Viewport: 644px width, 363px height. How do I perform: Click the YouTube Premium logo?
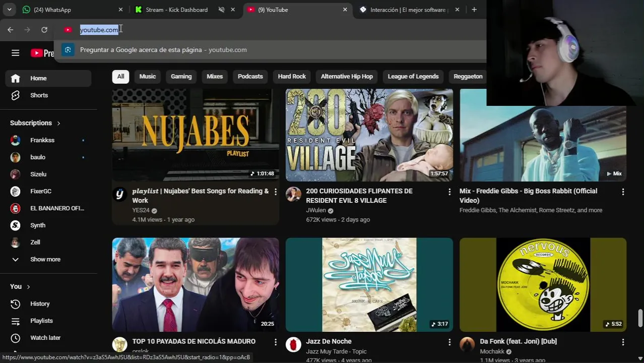(x=42, y=53)
